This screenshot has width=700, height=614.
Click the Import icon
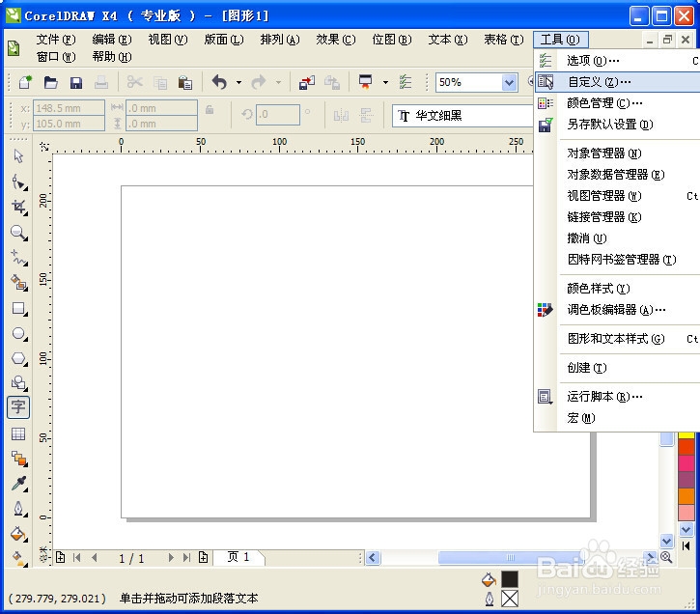[307, 83]
